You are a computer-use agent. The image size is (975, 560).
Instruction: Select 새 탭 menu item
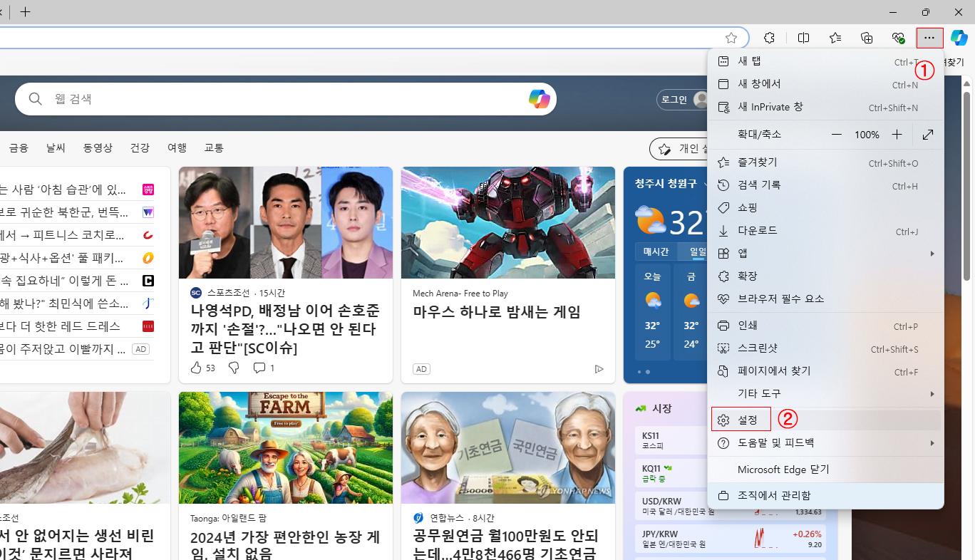pyautogui.click(x=825, y=61)
